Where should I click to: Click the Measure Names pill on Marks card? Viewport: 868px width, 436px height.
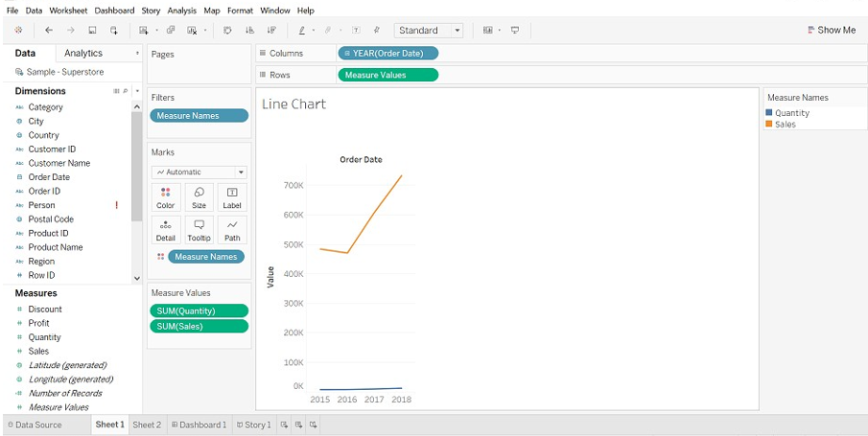point(206,257)
